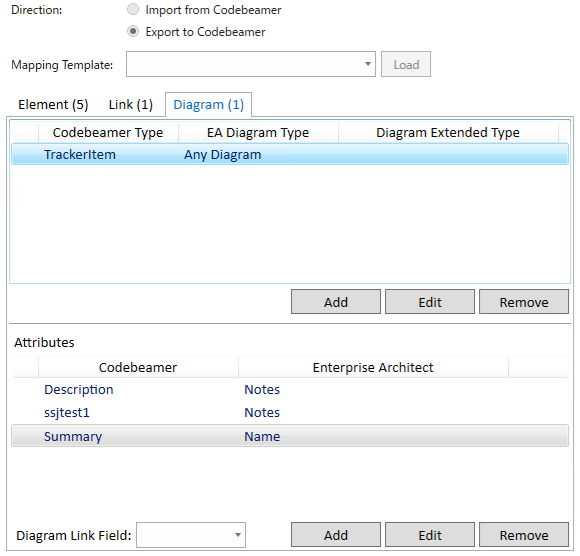Select the Description attribute row
This screenshot has width=580, height=556.
[290, 390]
